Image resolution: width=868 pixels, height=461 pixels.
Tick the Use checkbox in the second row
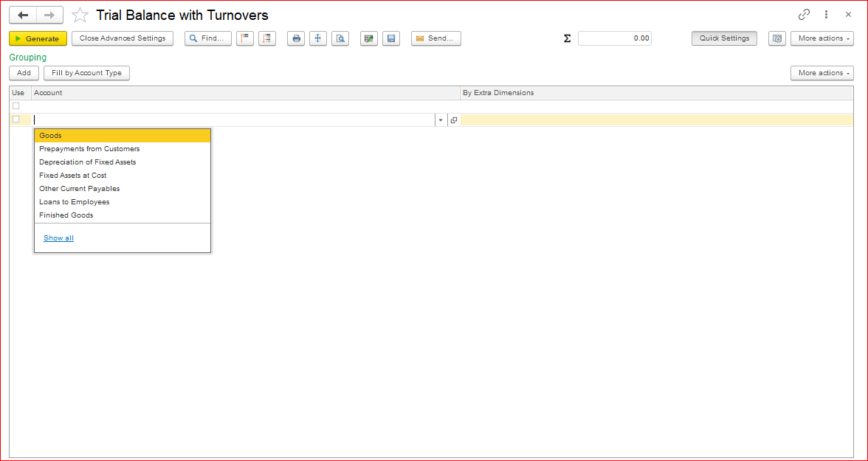[x=16, y=119]
